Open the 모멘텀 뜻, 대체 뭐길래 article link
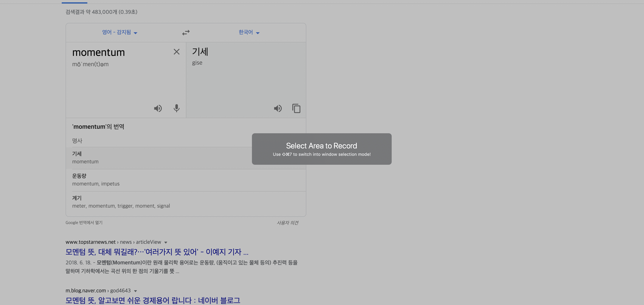644x305 pixels. [157, 252]
